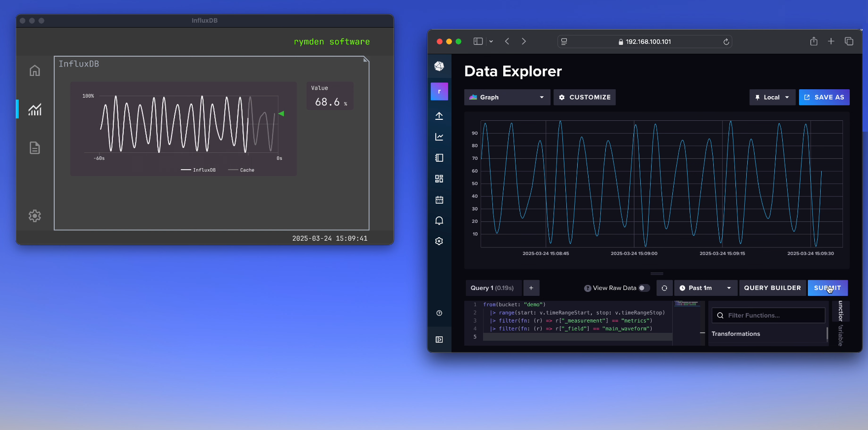The height and width of the screenshot is (430, 868).
Task: Go forward in Safari
Action: click(x=523, y=41)
